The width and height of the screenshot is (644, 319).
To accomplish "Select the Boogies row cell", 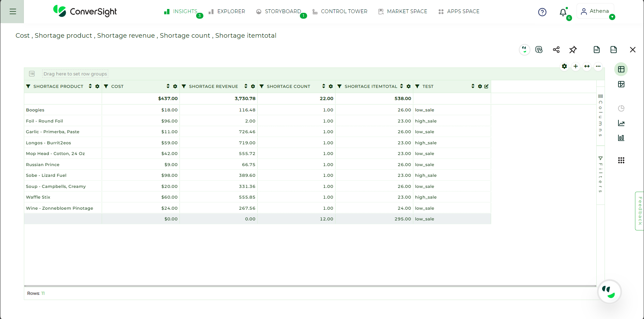I will 63,110.
